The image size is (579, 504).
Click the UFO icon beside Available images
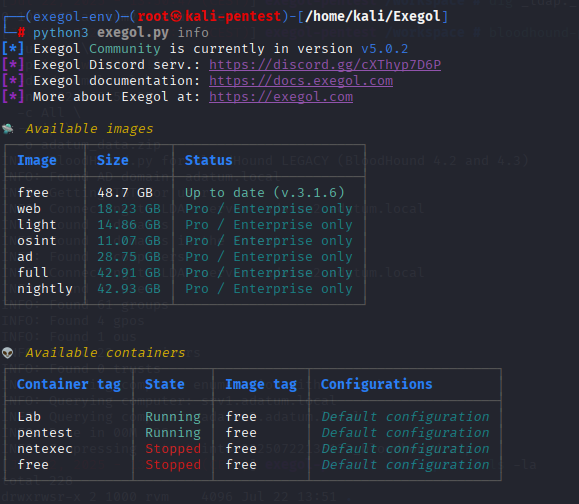(7, 128)
